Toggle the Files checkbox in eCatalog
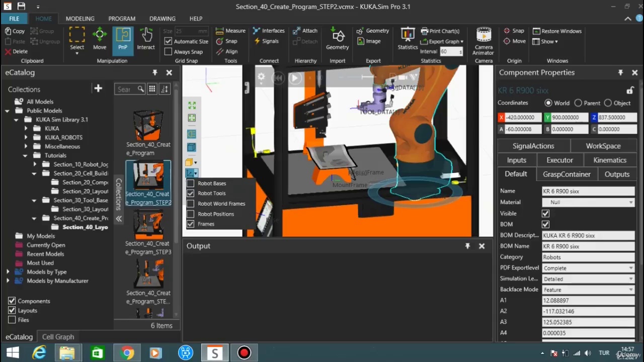 [12, 320]
